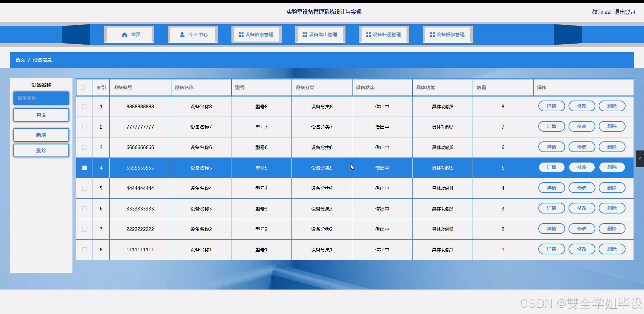The image size is (644, 314).
Task: Check the checkbox for 设备名称1 row
Action: pyautogui.click(x=84, y=250)
